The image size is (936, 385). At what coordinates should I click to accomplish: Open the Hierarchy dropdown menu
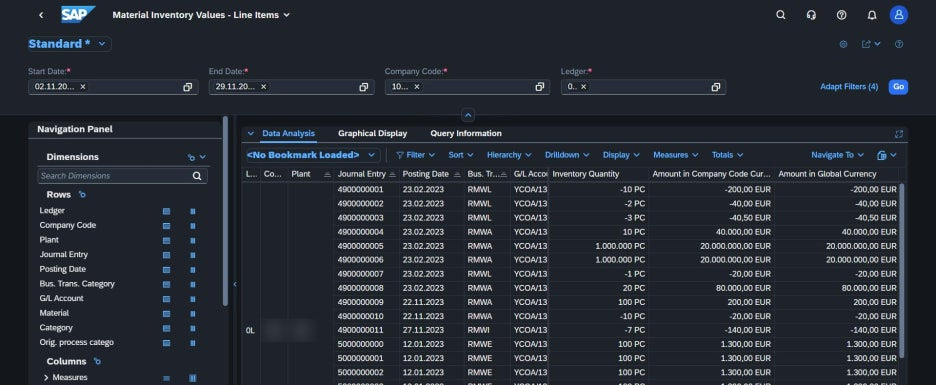coord(509,155)
